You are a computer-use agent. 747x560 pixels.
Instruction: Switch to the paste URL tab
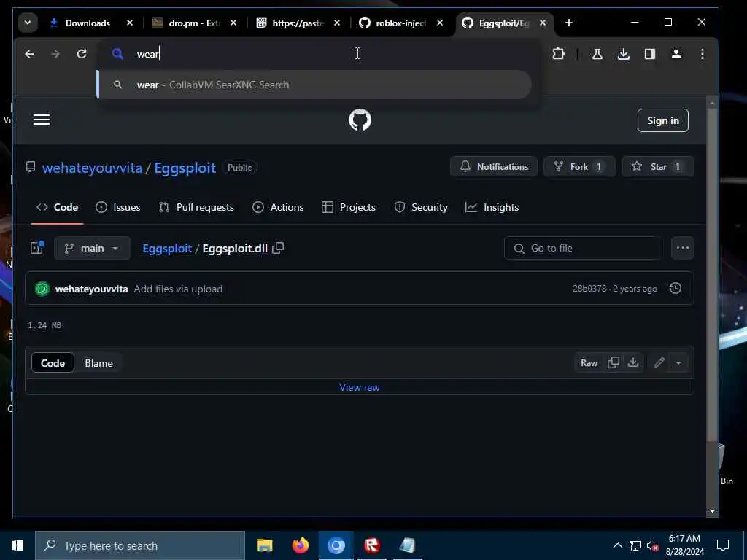click(x=298, y=23)
